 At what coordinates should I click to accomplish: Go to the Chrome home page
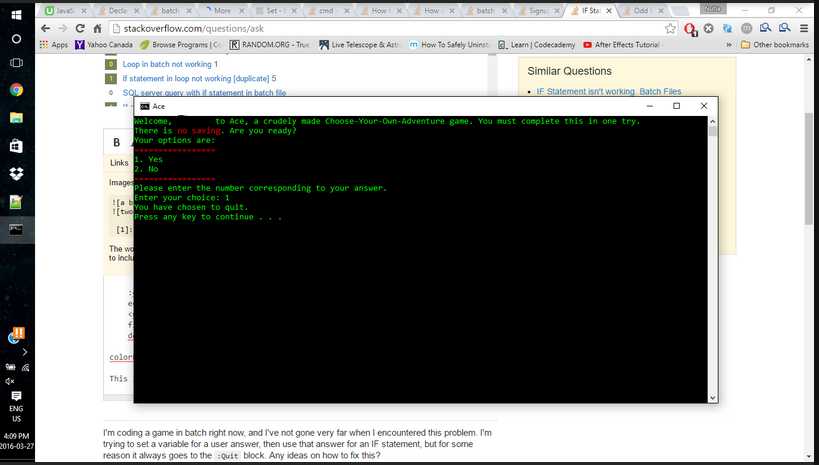(x=97, y=29)
